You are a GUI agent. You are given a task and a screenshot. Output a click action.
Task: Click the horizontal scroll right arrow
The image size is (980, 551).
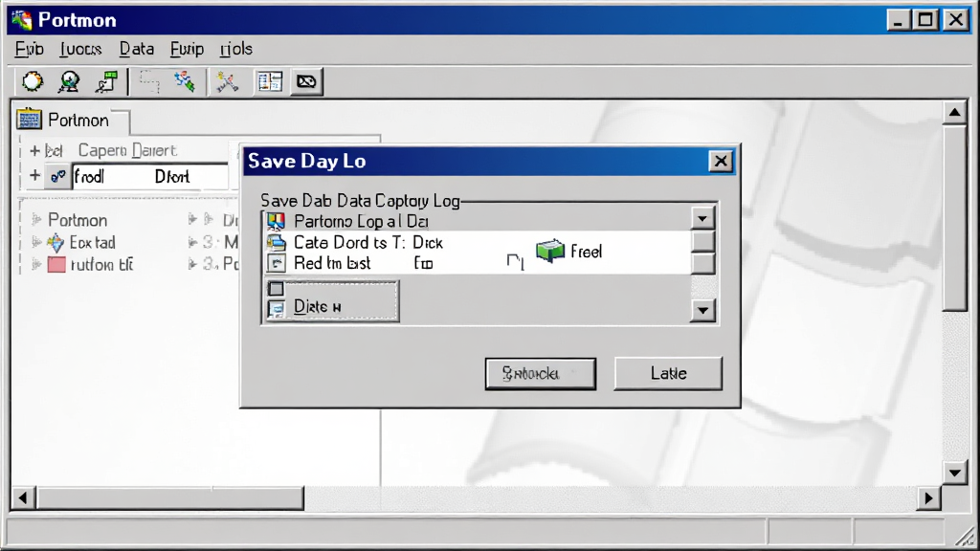[928, 497]
